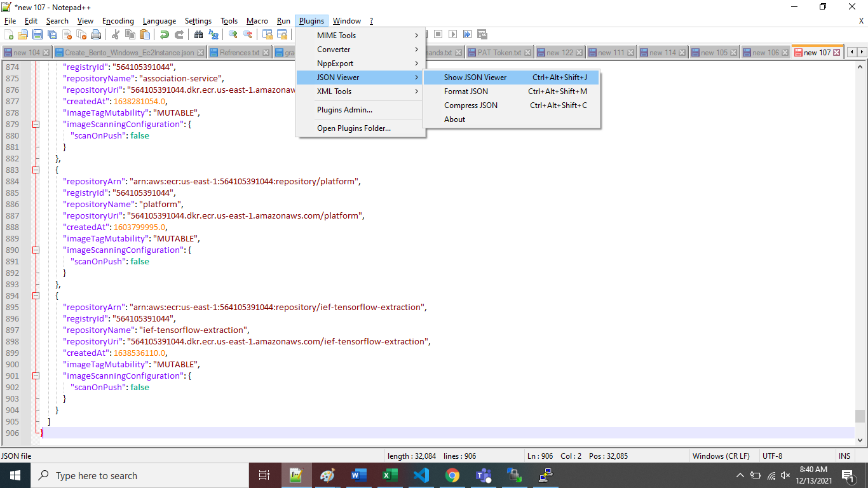Switch to the Refrences.txt tab
The image size is (868, 488).
point(240,53)
